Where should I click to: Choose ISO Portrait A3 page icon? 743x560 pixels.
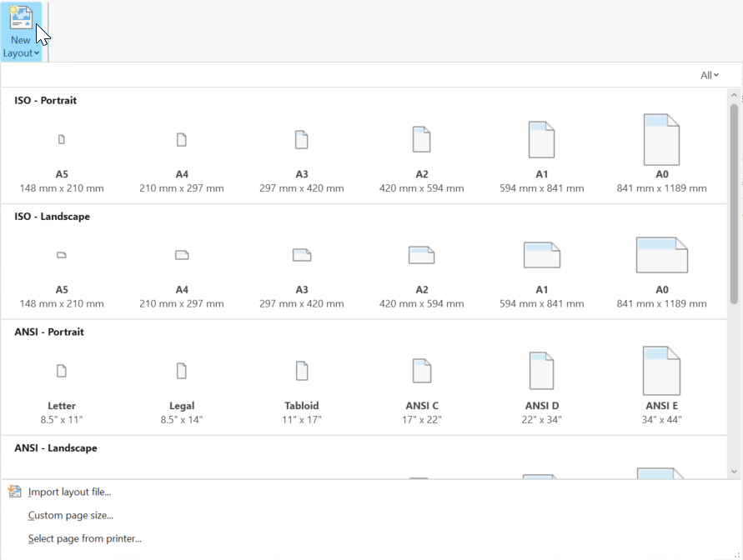pos(301,140)
